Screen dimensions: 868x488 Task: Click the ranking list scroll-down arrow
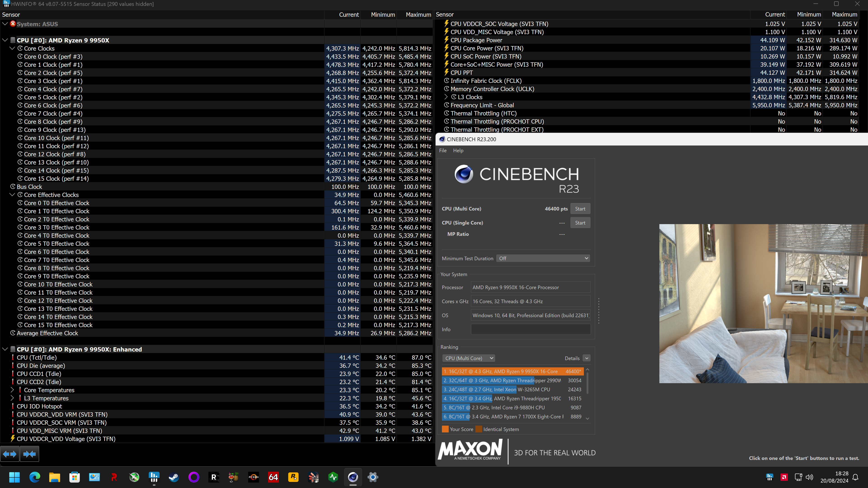(587, 419)
